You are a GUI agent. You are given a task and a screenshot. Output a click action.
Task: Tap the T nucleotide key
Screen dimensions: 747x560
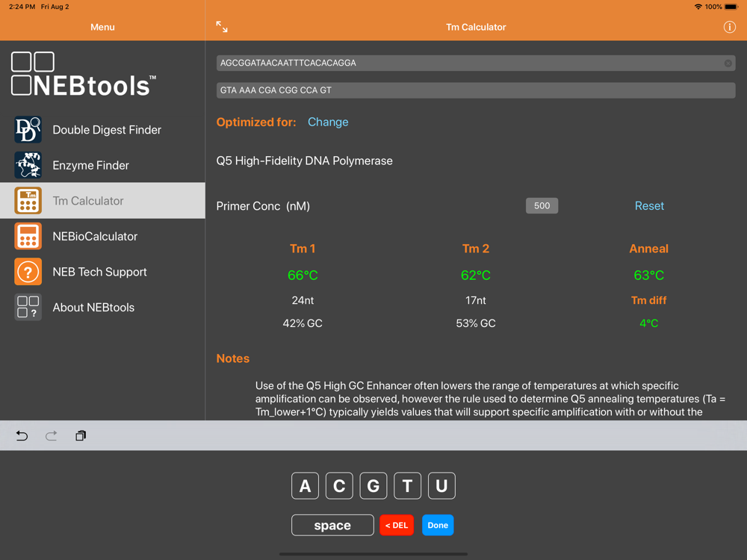(407, 486)
